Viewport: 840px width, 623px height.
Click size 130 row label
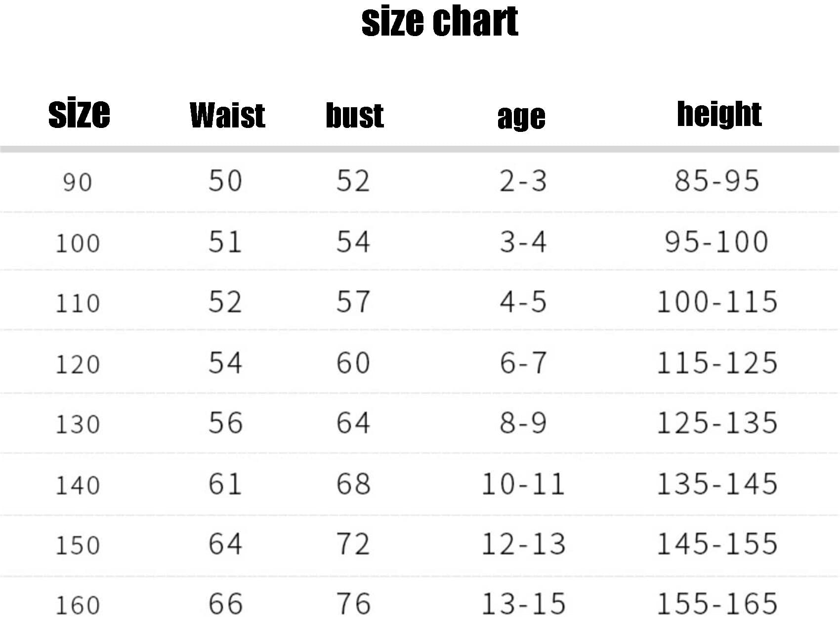click(78, 424)
